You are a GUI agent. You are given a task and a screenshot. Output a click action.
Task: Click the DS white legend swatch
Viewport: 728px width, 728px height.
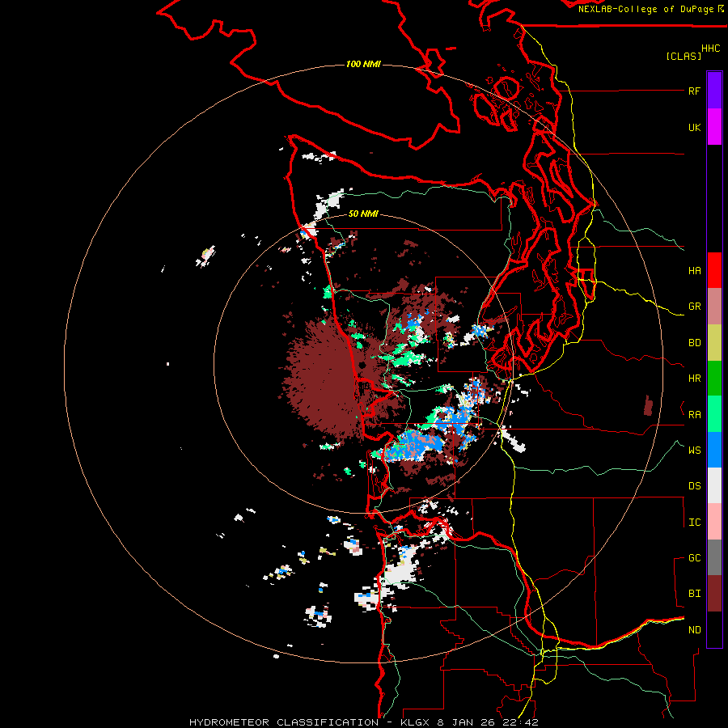(714, 485)
